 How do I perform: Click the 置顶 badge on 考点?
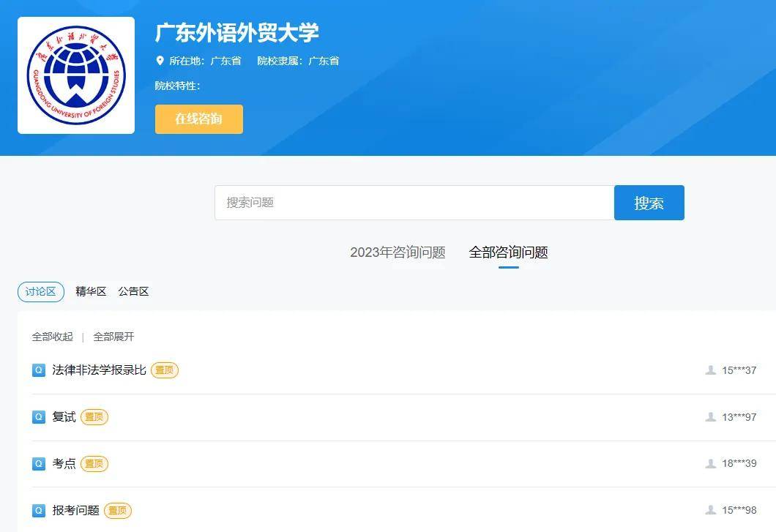click(x=94, y=464)
